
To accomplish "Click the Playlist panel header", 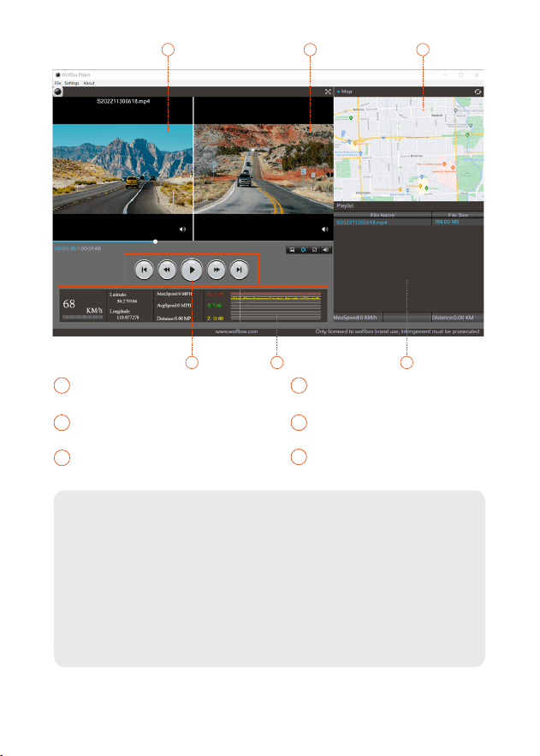I will [x=345, y=205].
